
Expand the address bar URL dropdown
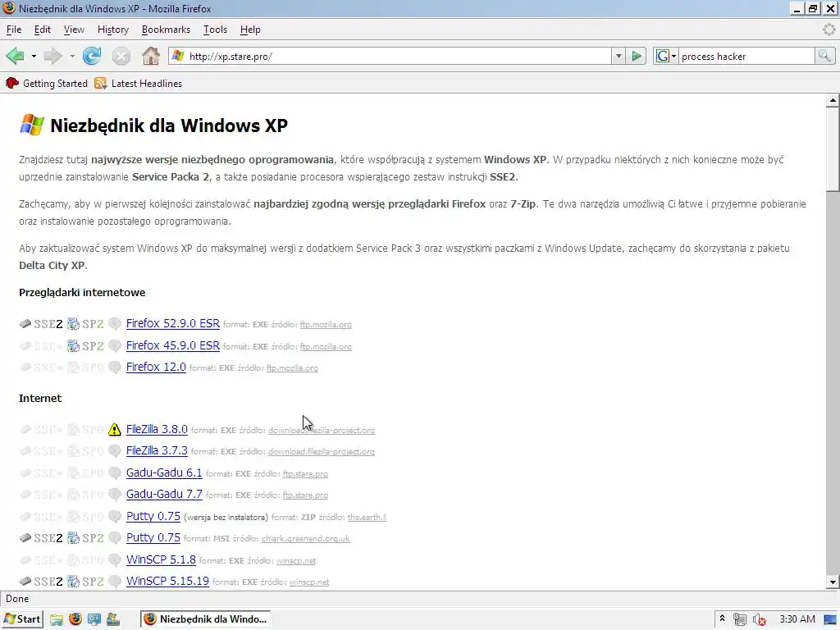[x=619, y=56]
